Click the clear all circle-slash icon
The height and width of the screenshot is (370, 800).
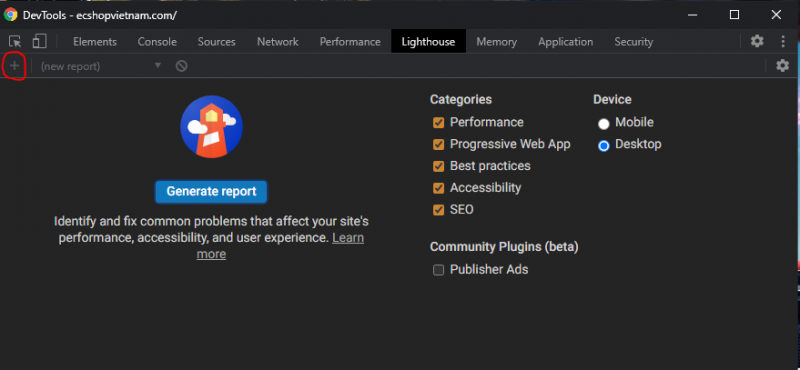[181, 66]
